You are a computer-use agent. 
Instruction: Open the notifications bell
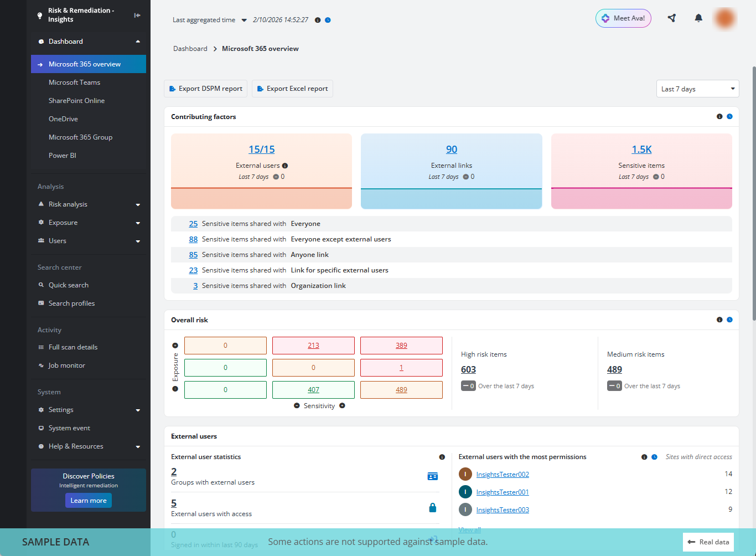point(698,18)
